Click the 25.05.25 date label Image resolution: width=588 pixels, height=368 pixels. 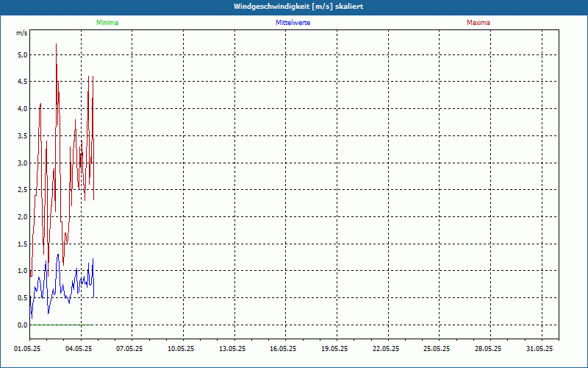click(x=437, y=349)
